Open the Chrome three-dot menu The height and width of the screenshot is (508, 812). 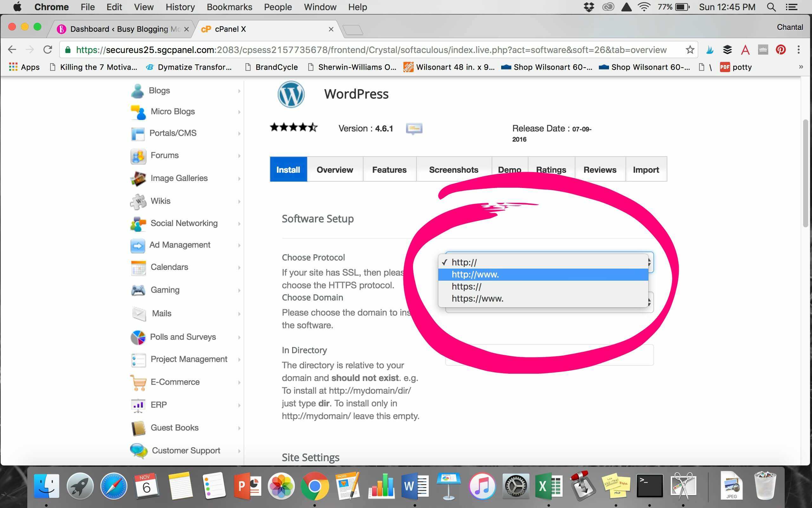point(799,50)
